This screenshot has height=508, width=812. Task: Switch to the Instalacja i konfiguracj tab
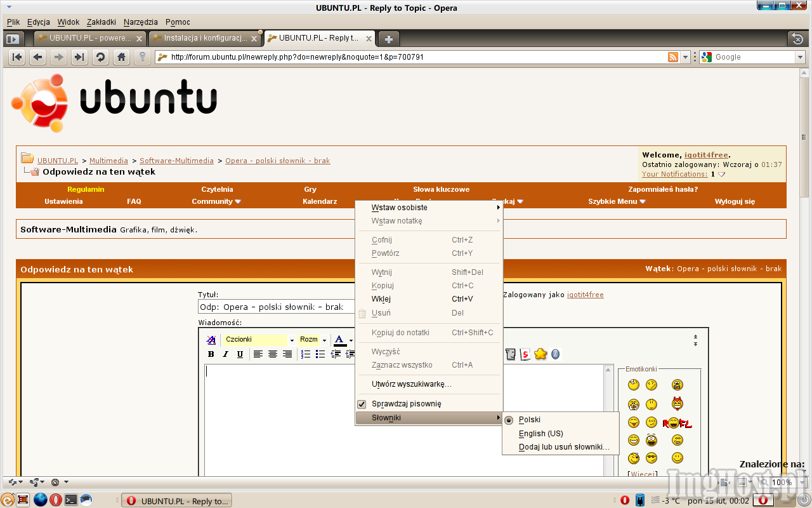(x=205, y=39)
